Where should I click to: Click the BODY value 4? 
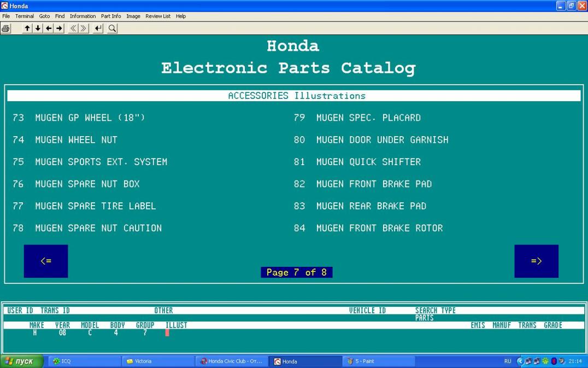pos(116,333)
